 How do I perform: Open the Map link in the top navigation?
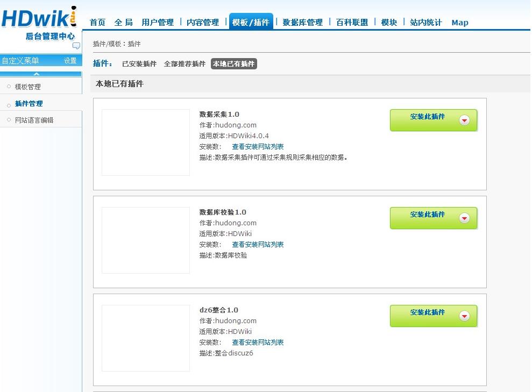coord(460,23)
